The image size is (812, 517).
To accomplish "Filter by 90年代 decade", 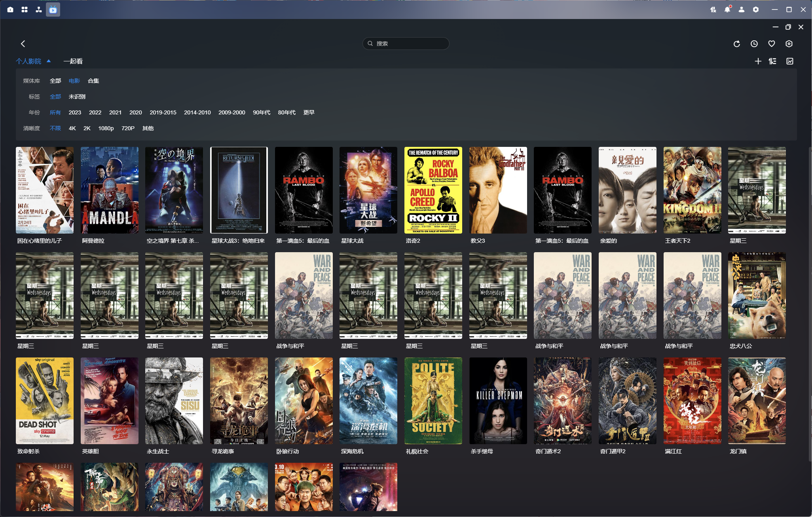I will tap(262, 112).
